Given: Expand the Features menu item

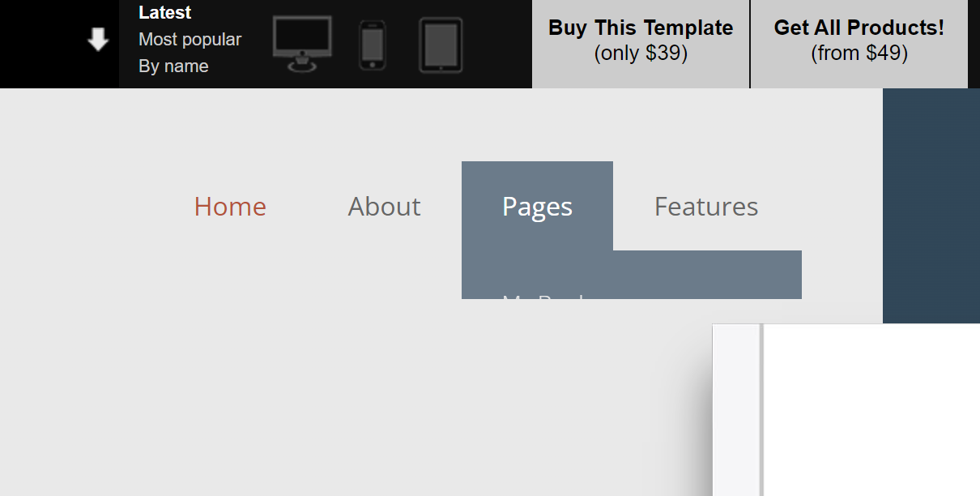Looking at the screenshot, I should pyautogui.click(x=706, y=207).
